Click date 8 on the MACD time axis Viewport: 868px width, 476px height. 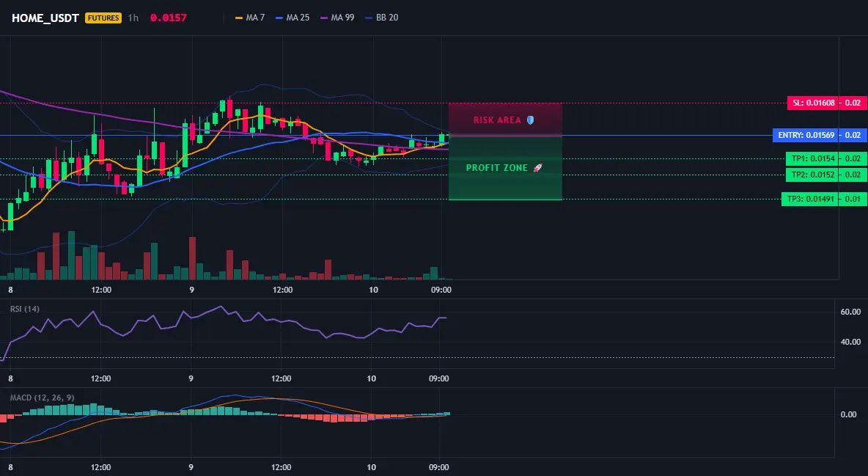click(x=10, y=467)
